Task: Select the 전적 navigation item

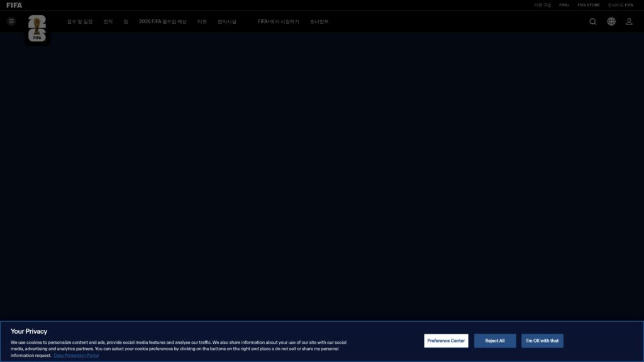Action: [108, 21]
